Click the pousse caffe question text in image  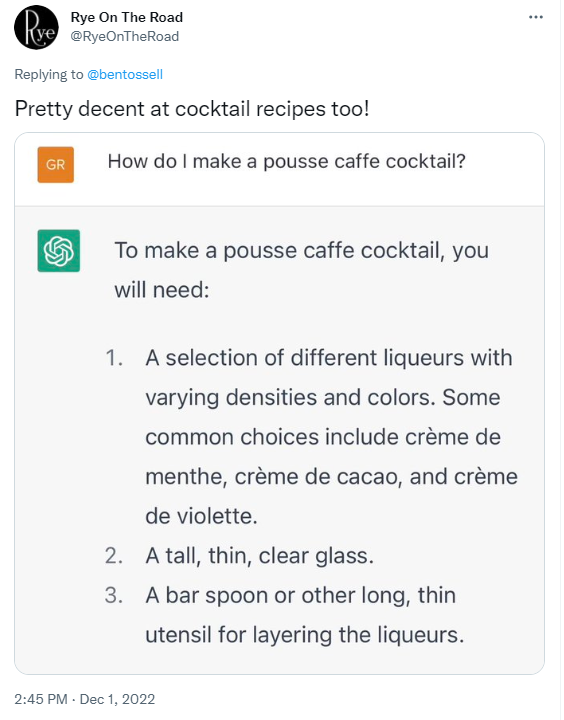pyautogui.click(x=287, y=162)
